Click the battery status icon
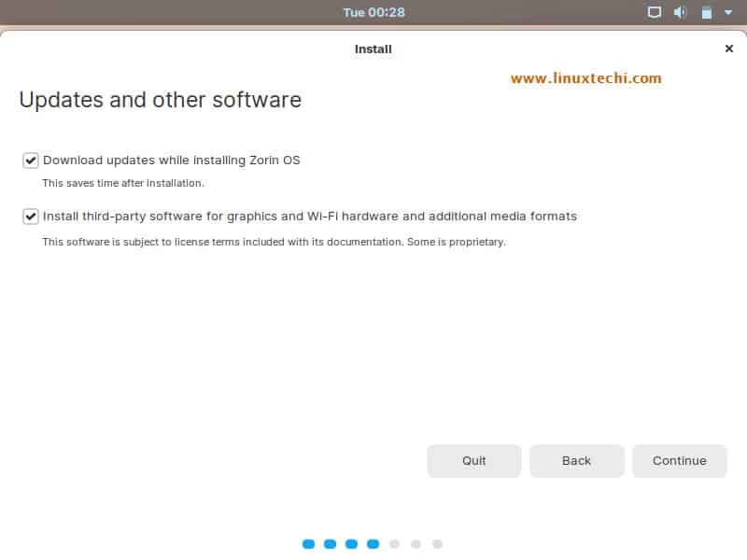Image resolution: width=747 pixels, height=560 pixels. 707,12
